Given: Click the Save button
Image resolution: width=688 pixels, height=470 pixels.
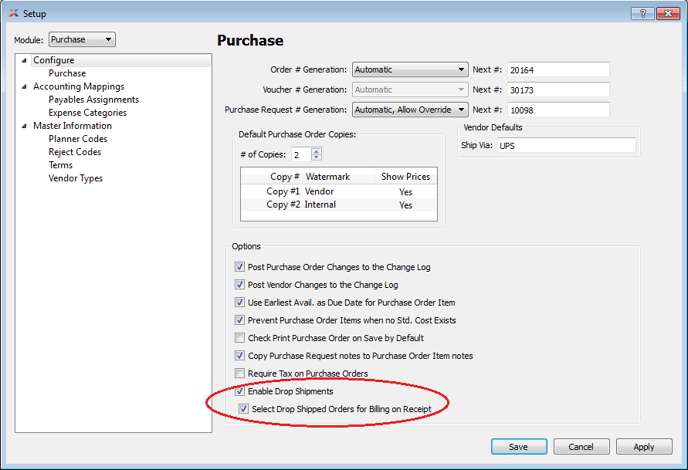Looking at the screenshot, I should [518, 447].
